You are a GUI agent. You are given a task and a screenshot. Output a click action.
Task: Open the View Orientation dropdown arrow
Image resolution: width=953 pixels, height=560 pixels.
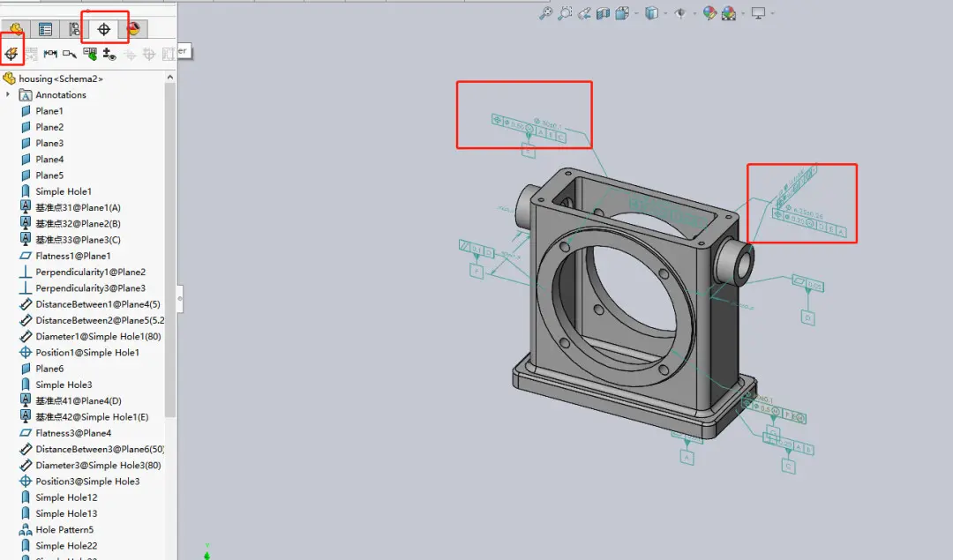point(636,12)
